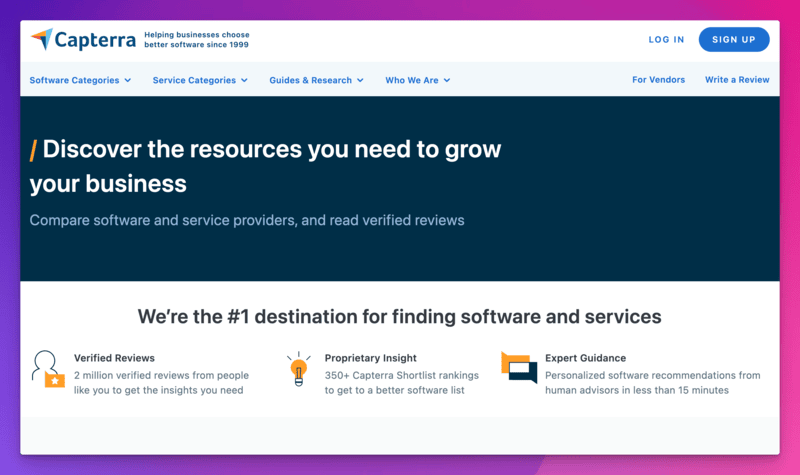Click the tagline "Helping businesses choose better software"
The width and height of the screenshot is (800, 475).
(x=196, y=39)
